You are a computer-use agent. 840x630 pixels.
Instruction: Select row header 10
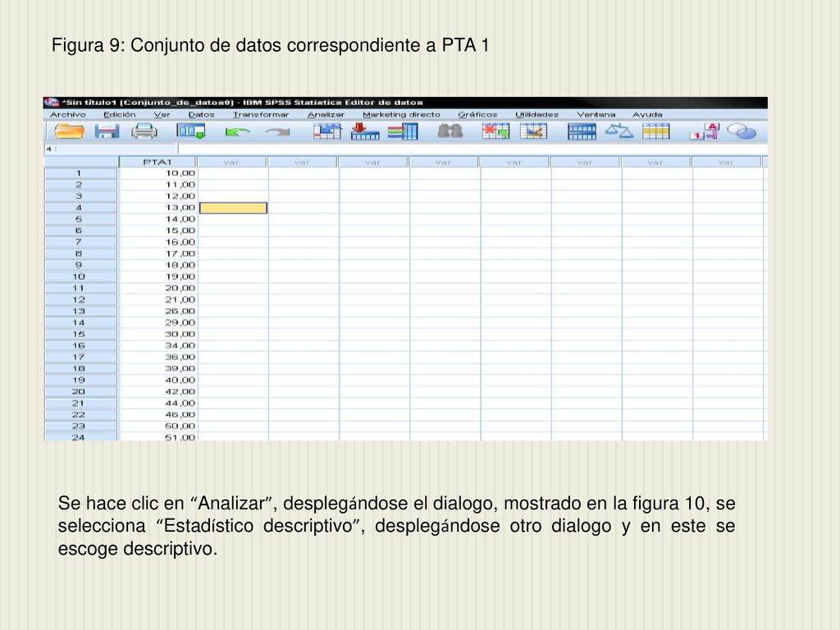80,276
